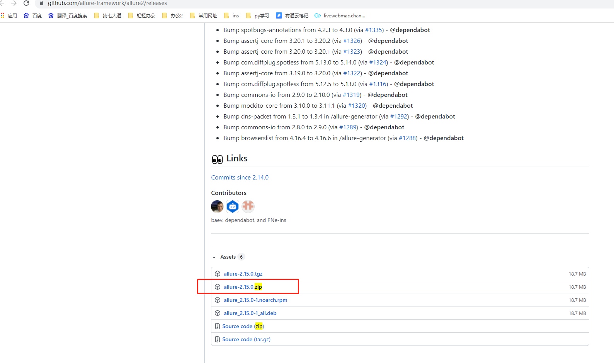Viewport: 614px width, 364px height.
Task: Download allure-2.15.0.zip
Action: click(243, 287)
